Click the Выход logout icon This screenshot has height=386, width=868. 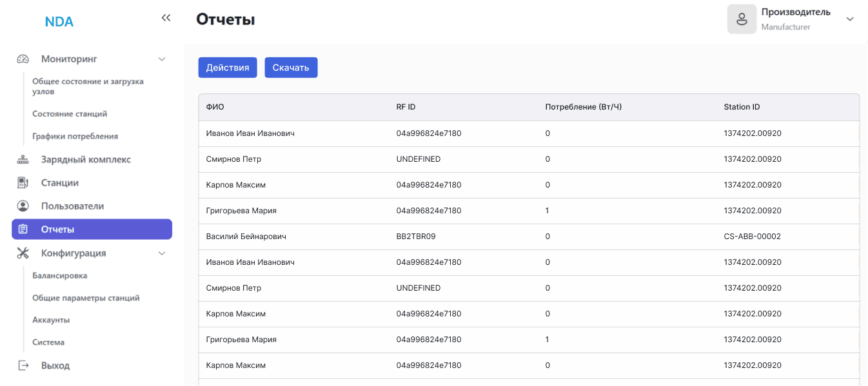pos(23,365)
